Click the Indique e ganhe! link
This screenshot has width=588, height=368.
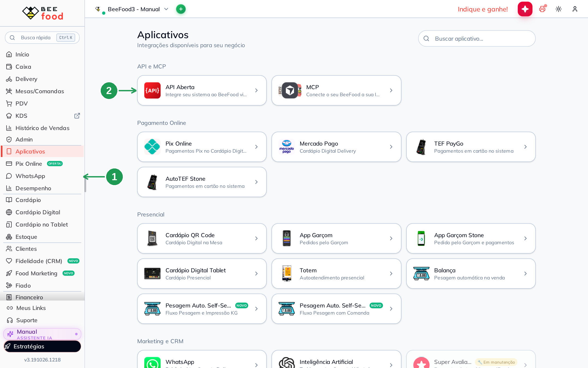click(483, 9)
